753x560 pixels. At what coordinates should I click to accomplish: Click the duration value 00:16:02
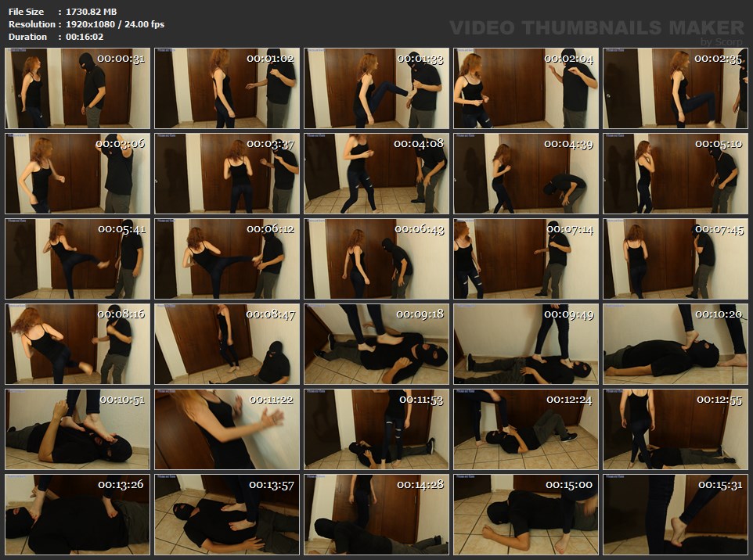click(x=85, y=37)
